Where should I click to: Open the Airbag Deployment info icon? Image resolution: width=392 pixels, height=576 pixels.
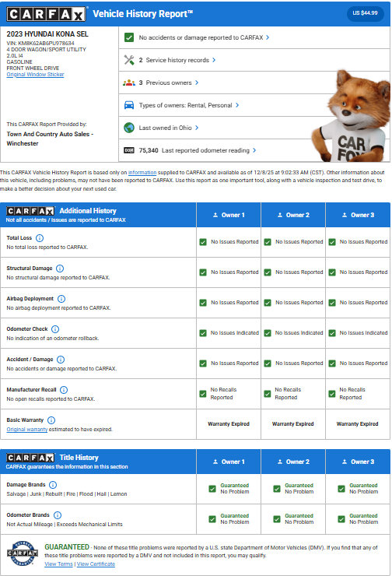pyautogui.click(x=61, y=299)
